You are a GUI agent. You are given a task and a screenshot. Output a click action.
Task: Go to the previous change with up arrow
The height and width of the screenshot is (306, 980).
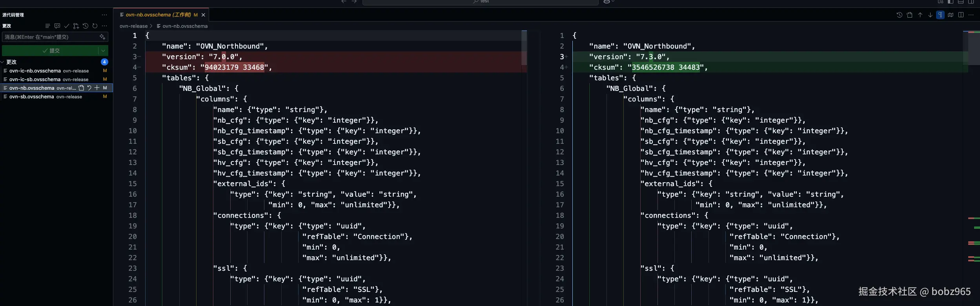point(920,15)
